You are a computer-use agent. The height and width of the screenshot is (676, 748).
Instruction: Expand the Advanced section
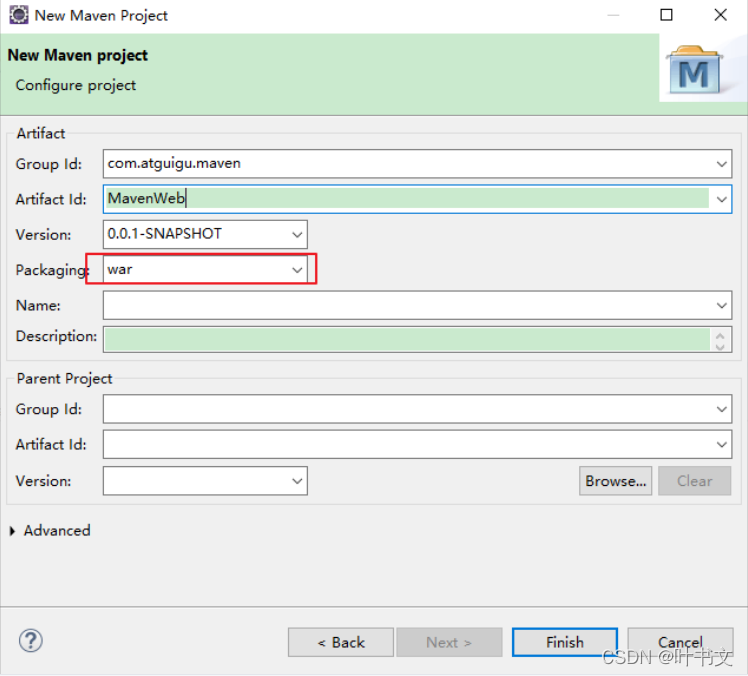(x=12, y=530)
